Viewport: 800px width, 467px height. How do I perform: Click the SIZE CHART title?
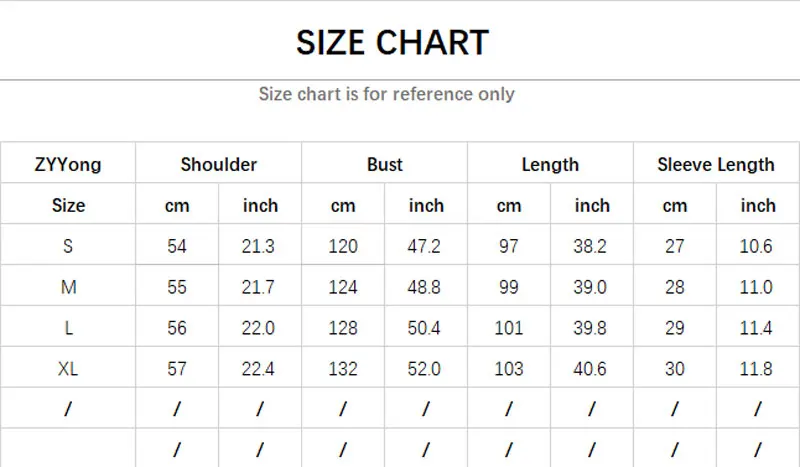coord(392,42)
